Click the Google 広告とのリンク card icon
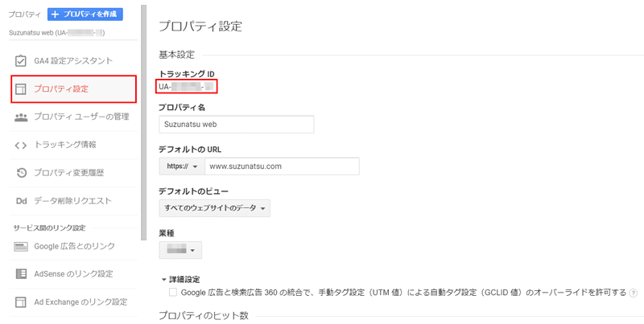Image resolution: width=644 pixels, height=324 pixels. (x=21, y=247)
